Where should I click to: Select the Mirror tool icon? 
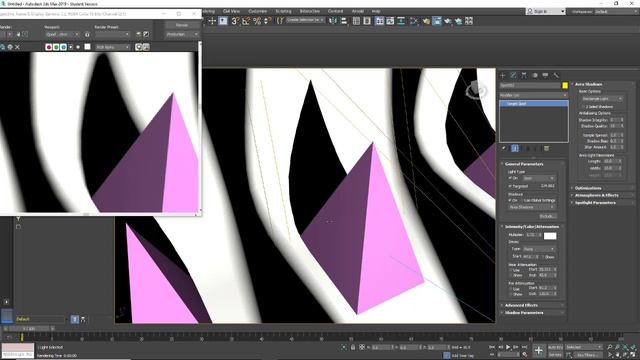[x=333, y=21]
